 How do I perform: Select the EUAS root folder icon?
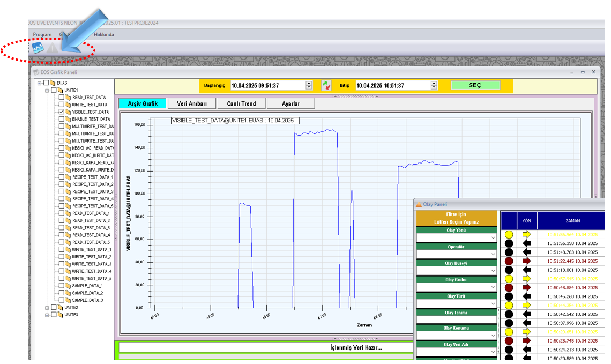pos(53,83)
